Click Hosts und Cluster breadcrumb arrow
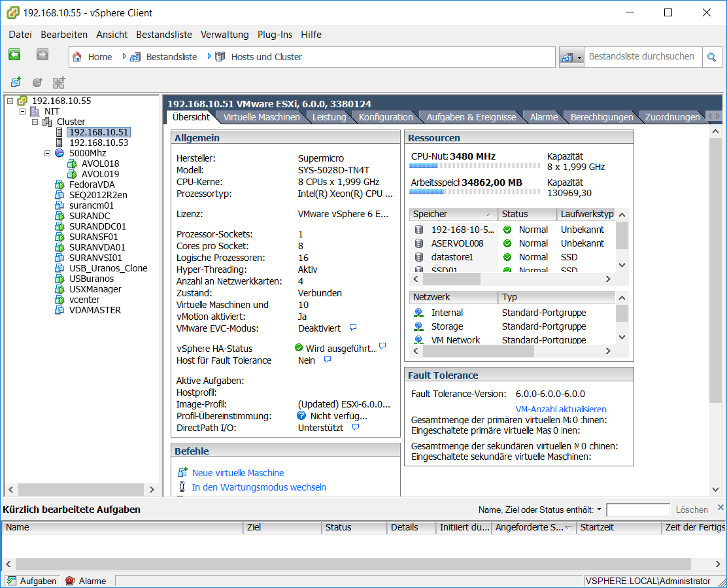The height and width of the screenshot is (588, 727). (209, 56)
